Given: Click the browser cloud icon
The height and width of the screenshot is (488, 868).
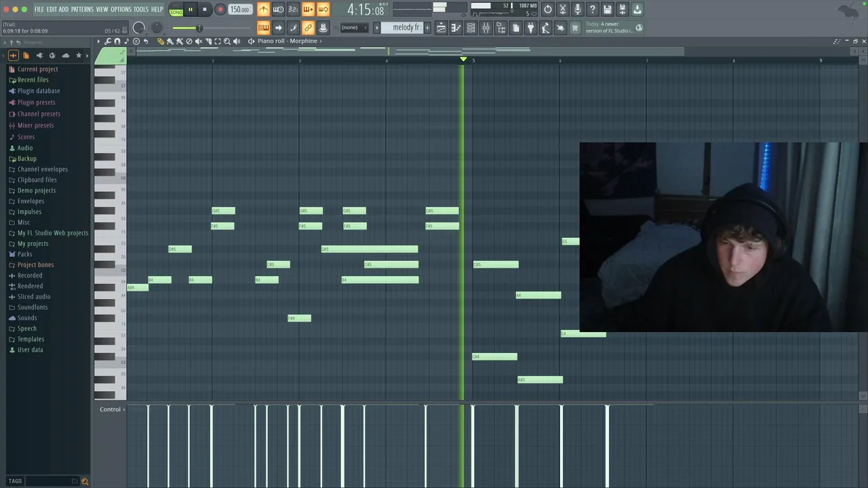Looking at the screenshot, I should 66,56.
